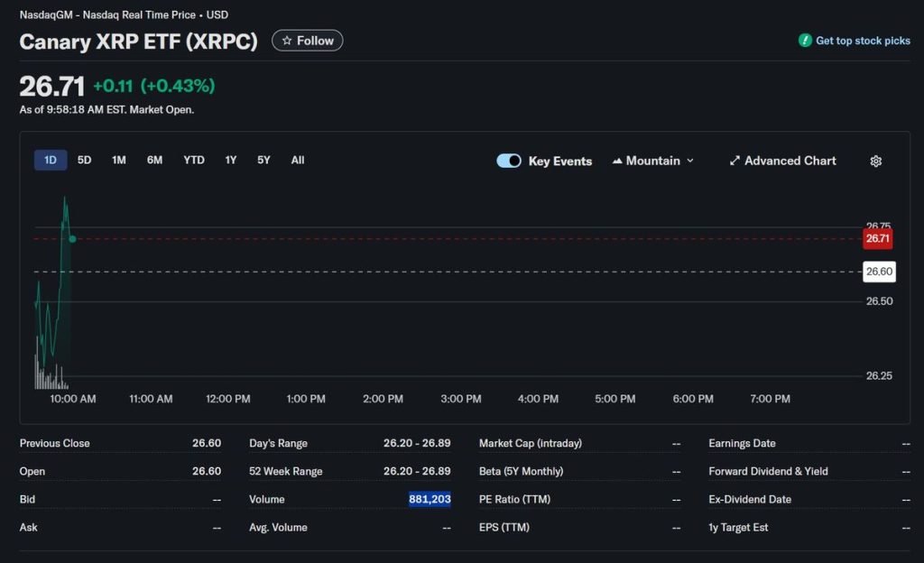Select the 1D time range tab

click(x=51, y=161)
